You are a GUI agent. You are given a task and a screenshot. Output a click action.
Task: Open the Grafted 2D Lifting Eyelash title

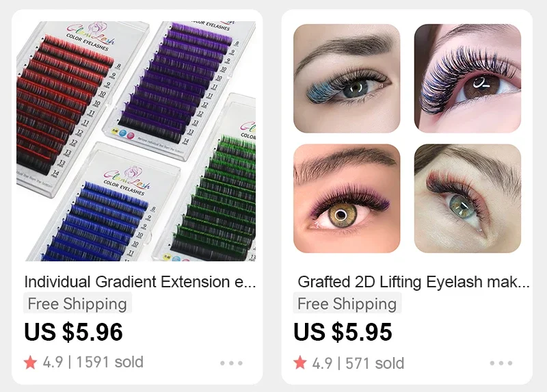tap(414, 282)
